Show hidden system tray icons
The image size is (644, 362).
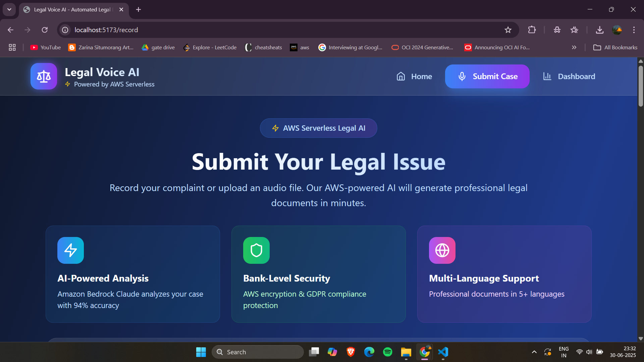coord(534,352)
